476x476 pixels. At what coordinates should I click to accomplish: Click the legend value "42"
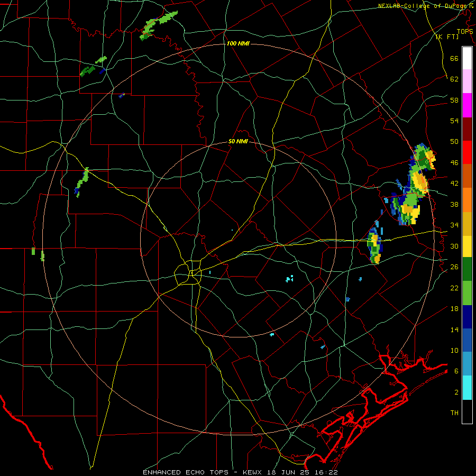pyautogui.click(x=454, y=184)
